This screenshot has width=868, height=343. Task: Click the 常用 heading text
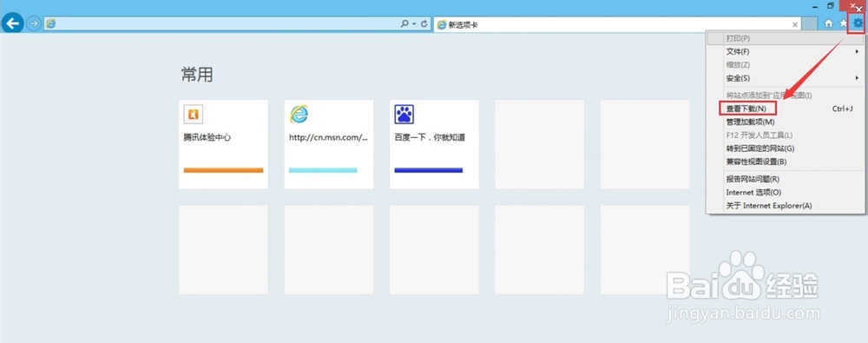[197, 75]
